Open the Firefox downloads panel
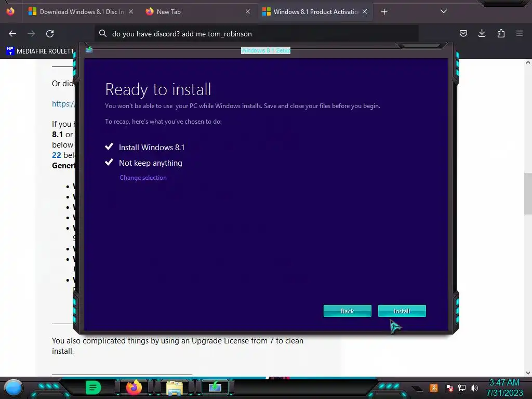Screen dimensions: 532x399 pos(482,33)
